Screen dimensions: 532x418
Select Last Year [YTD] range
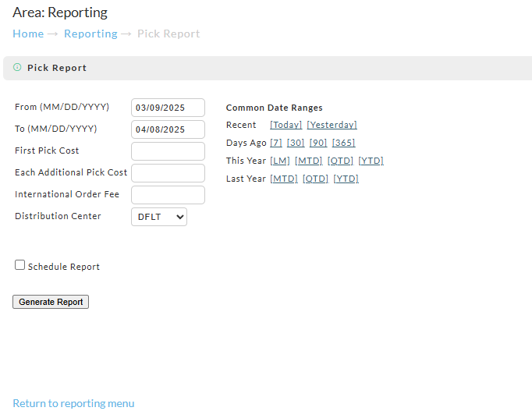pos(346,179)
